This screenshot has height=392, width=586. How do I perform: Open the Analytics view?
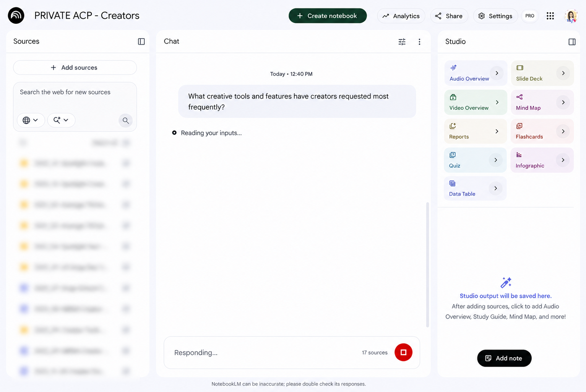point(401,16)
